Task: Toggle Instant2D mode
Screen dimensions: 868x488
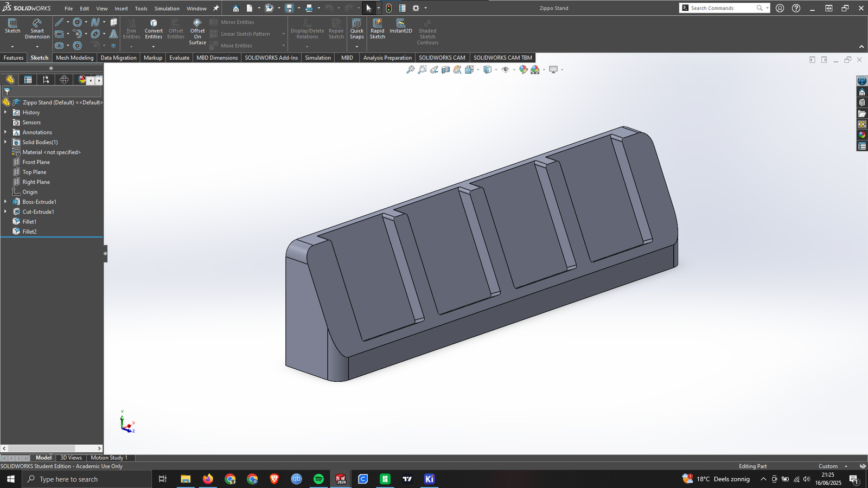Action: click(x=400, y=25)
